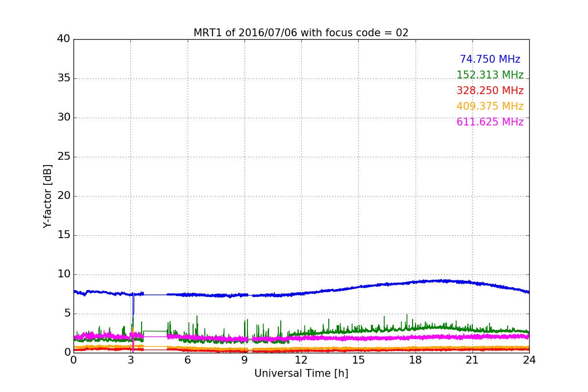Select the 328.250 MHz legend label
Viewport: 588px width, 392px height.
(x=490, y=91)
